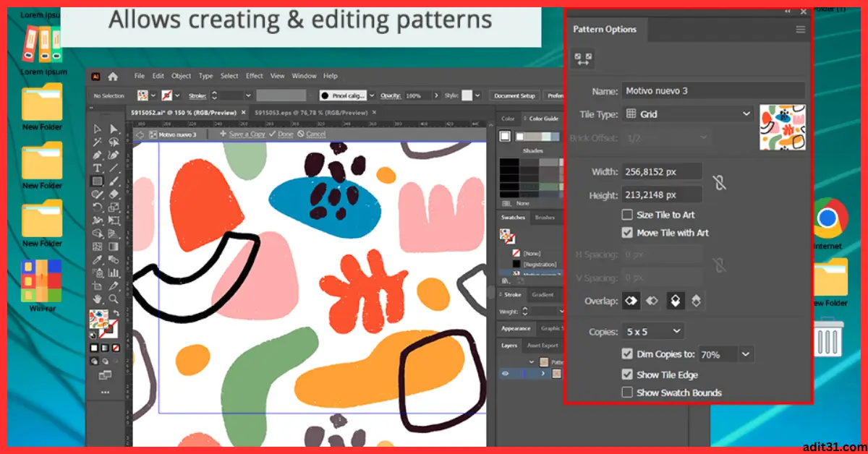This screenshot has height=454, width=868.
Task: Select the Magic Wand tool
Action: [x=97, y=142]
